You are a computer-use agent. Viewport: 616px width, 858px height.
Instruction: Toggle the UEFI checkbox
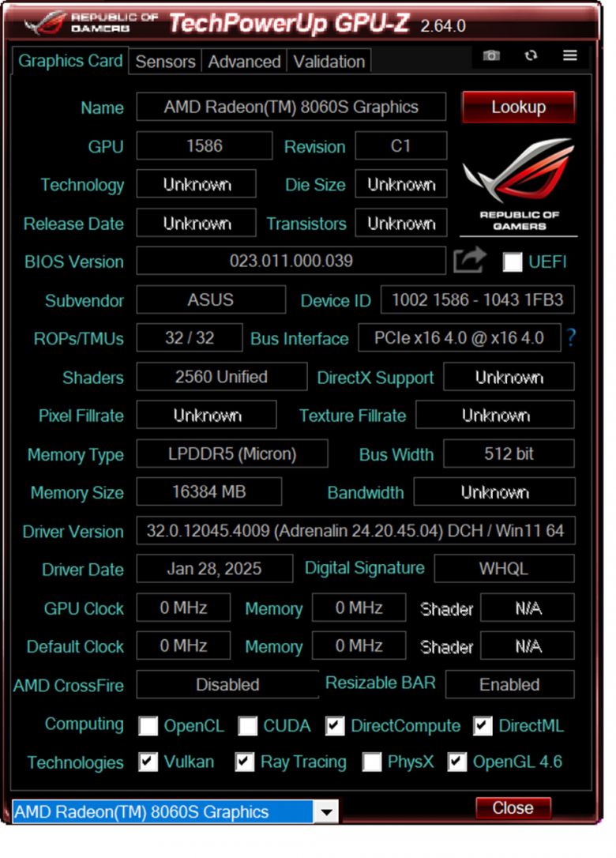[x=512, y=262]
